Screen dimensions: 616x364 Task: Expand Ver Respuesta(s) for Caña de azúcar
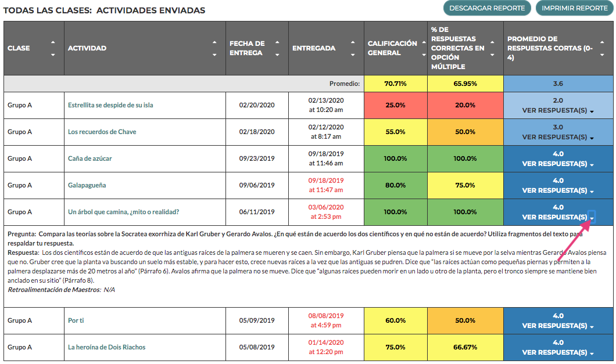click(x=558, y=164)
